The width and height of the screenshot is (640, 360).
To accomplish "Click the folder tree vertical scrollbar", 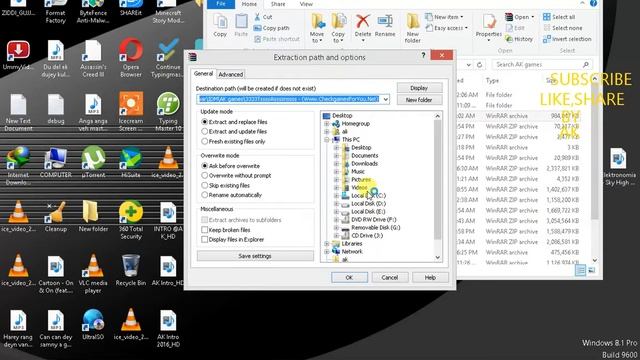I will pos(438,187).
